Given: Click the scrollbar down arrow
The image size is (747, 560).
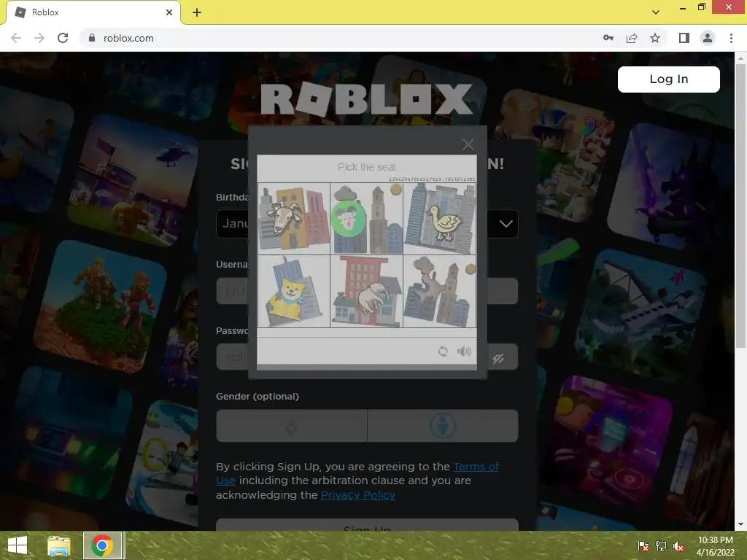Looking at the screenshot, I should coord(740,524).
